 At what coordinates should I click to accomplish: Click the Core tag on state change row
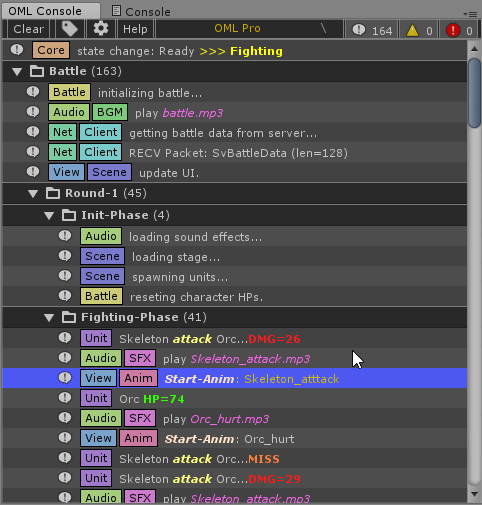[51, 50]
